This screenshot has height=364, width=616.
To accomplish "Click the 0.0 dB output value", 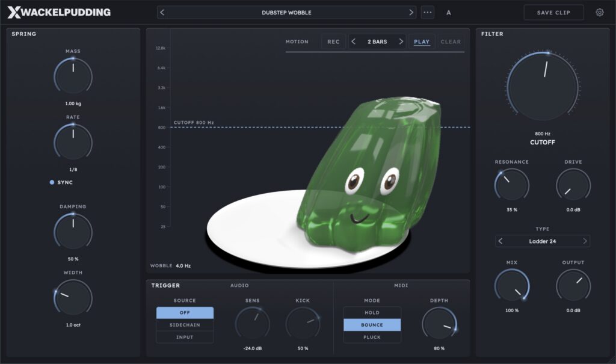I will point(573,310).
